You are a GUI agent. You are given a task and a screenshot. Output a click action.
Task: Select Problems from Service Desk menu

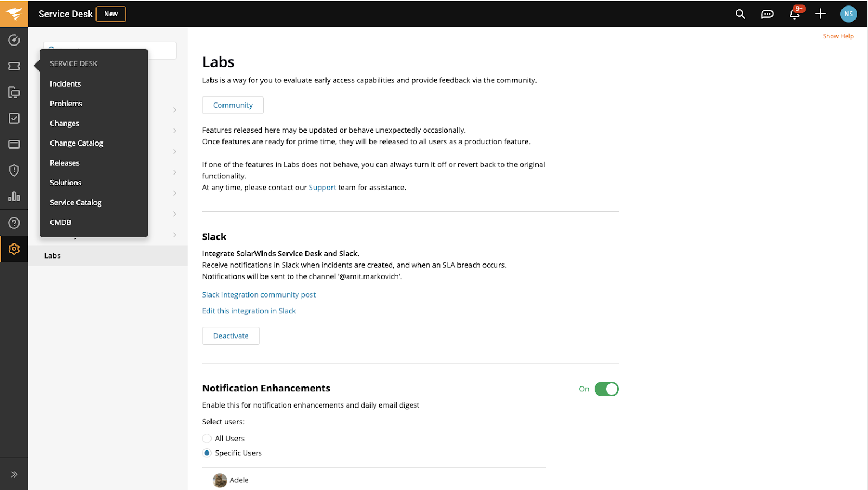66,104
